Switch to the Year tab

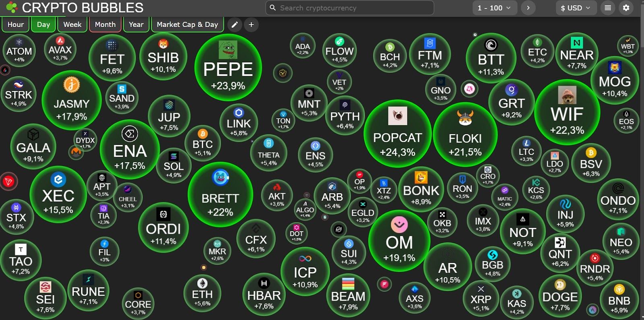tap(136, 25)
